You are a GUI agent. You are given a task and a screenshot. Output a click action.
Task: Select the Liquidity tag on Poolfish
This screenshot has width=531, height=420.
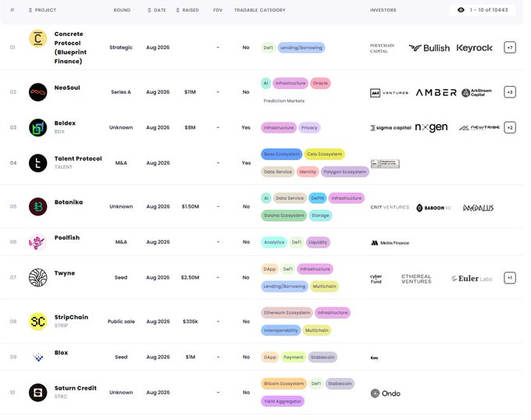[318, 242]
